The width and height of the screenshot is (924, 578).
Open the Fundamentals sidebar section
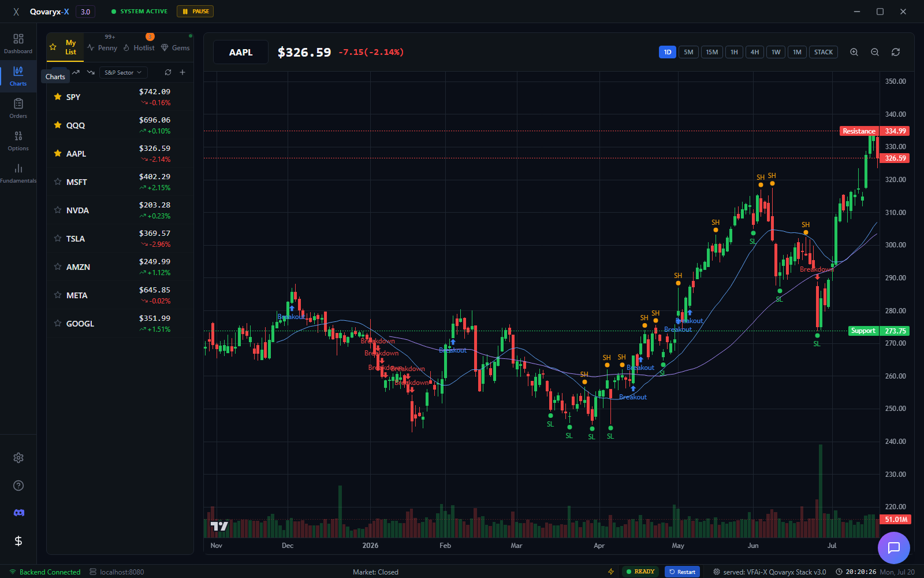pos(18,173)
